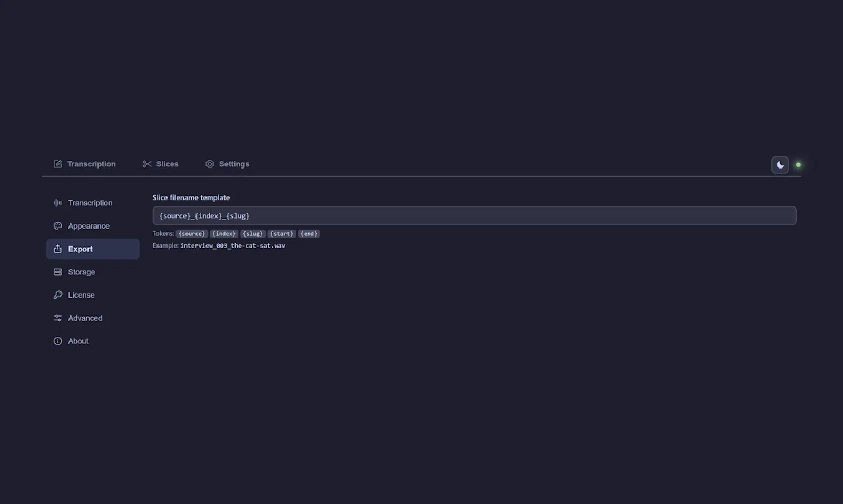Image resolution: width=843 pixels, height=504 pixels.
Task: Insert the {source} token chip
Action: pos(192,234)
